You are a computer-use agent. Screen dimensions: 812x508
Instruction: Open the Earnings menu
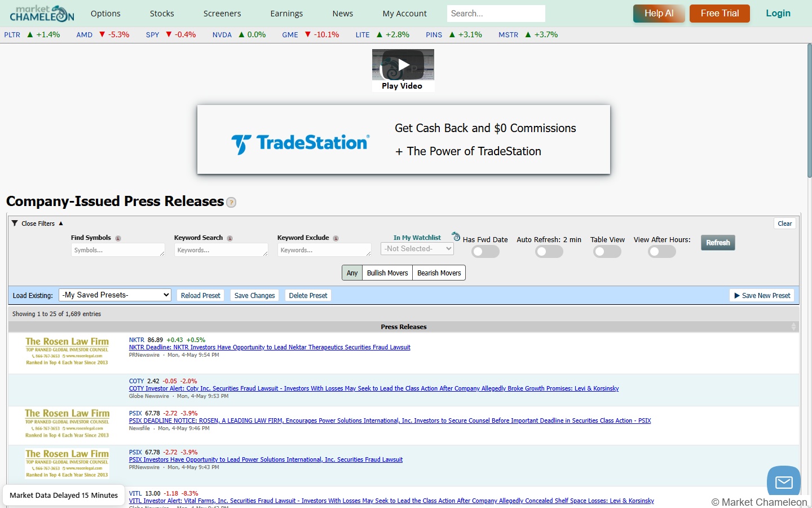286,14
